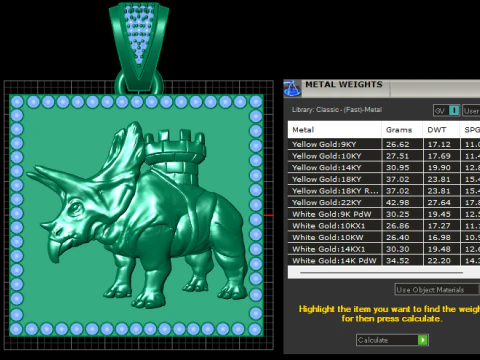Click the User button

[x=471, y=111]
